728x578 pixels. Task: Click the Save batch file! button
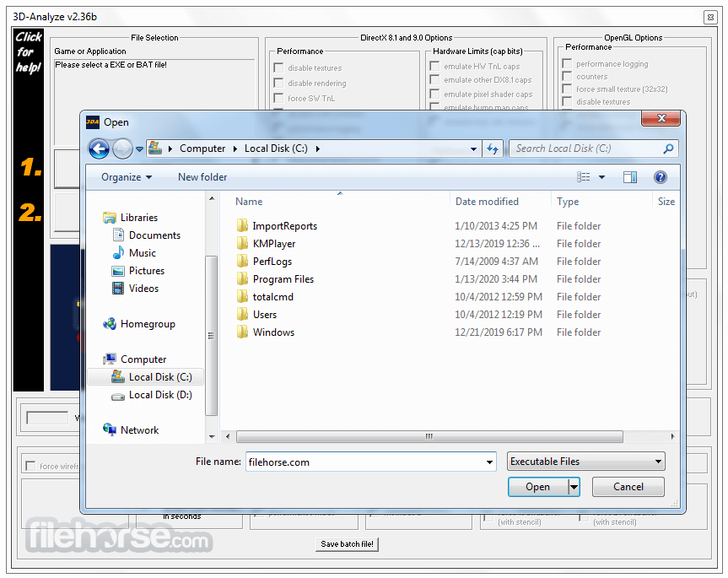347,544
